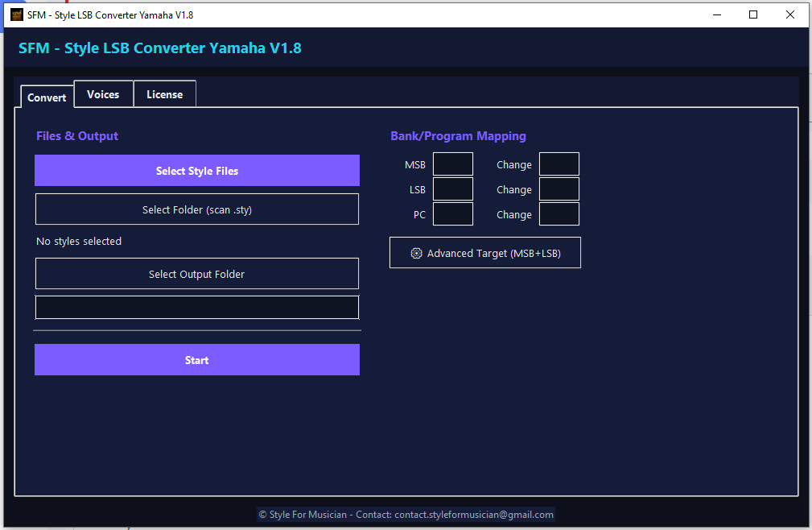Viewport: 812px width, 530px height.
Task: Click the gear icon on Advanced Target
Action: (416, 253)
